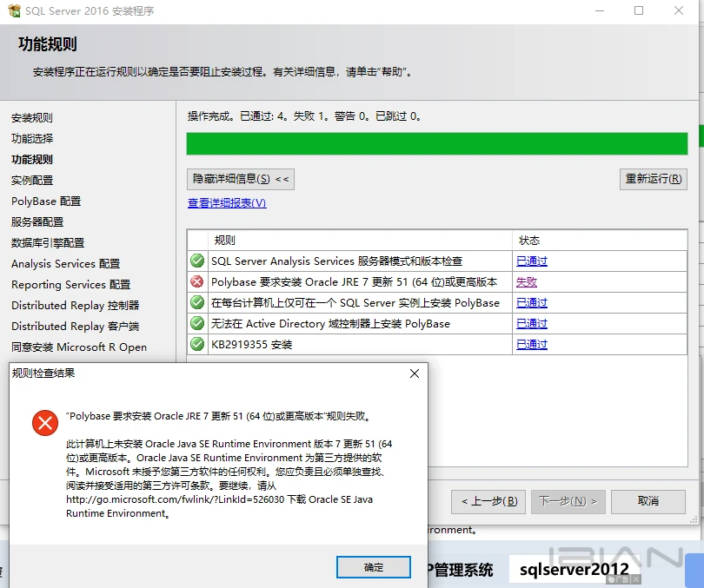Open 查看详细报表(V) link

click(x=227, y=203)
